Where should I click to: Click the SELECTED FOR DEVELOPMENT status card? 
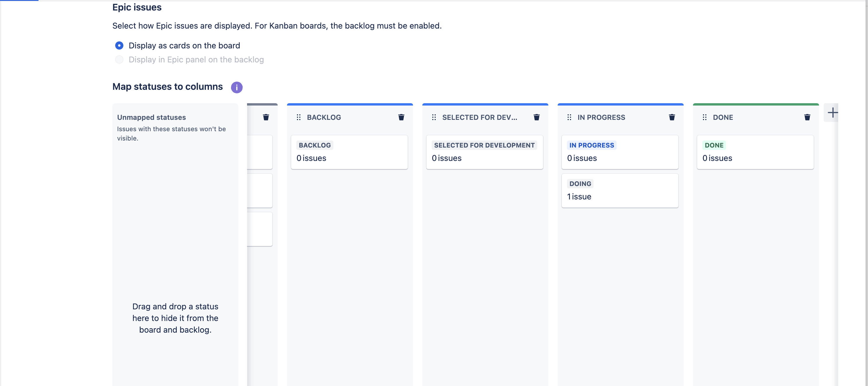484,152
